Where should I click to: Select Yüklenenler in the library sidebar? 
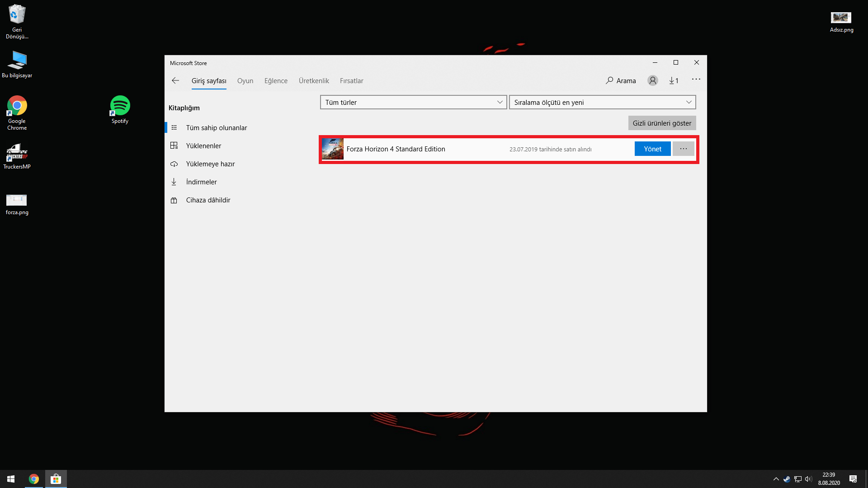[203, 146]
